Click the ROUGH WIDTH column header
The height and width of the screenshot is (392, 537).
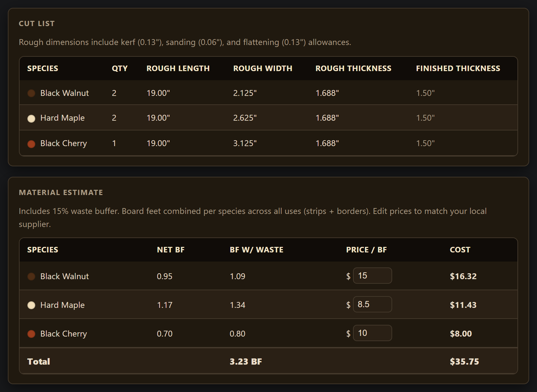click(263, 68)
